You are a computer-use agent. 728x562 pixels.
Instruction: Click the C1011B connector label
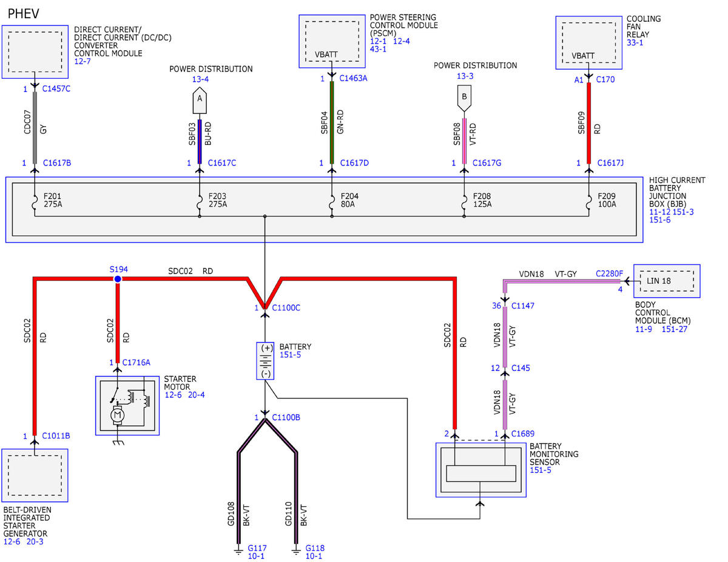[56, 435]
